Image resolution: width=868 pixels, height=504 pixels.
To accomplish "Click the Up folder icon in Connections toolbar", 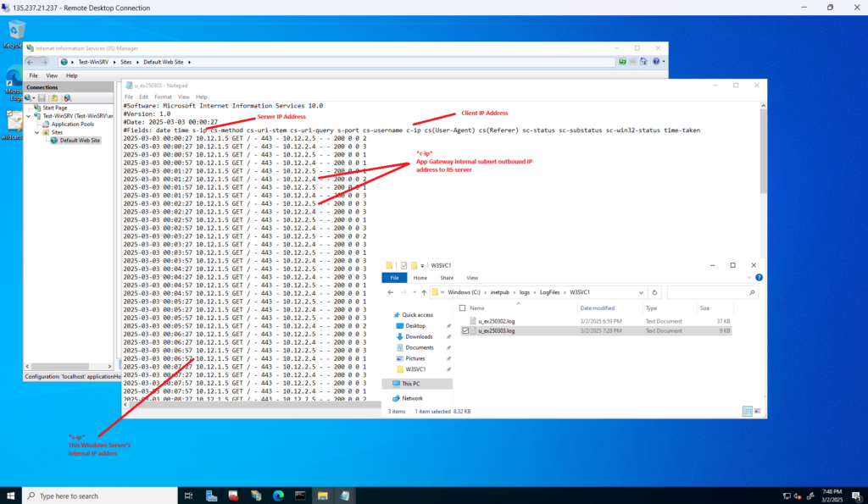I will (54, 98).
